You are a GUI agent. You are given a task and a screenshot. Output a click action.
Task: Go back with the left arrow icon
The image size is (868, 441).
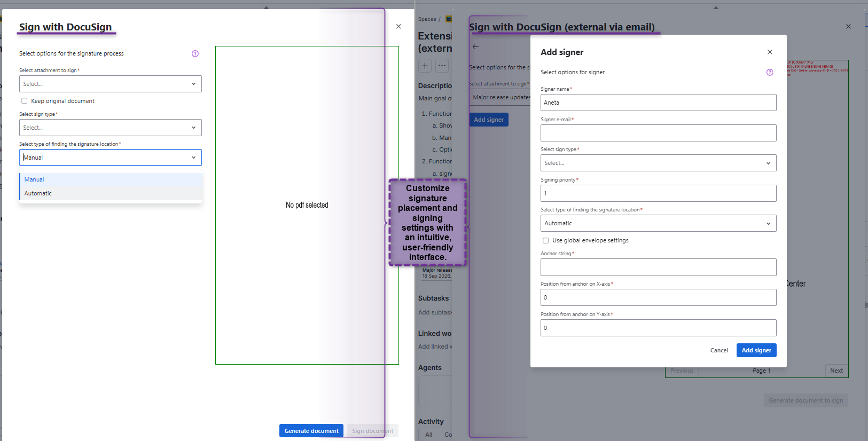[x=475, y=46]
